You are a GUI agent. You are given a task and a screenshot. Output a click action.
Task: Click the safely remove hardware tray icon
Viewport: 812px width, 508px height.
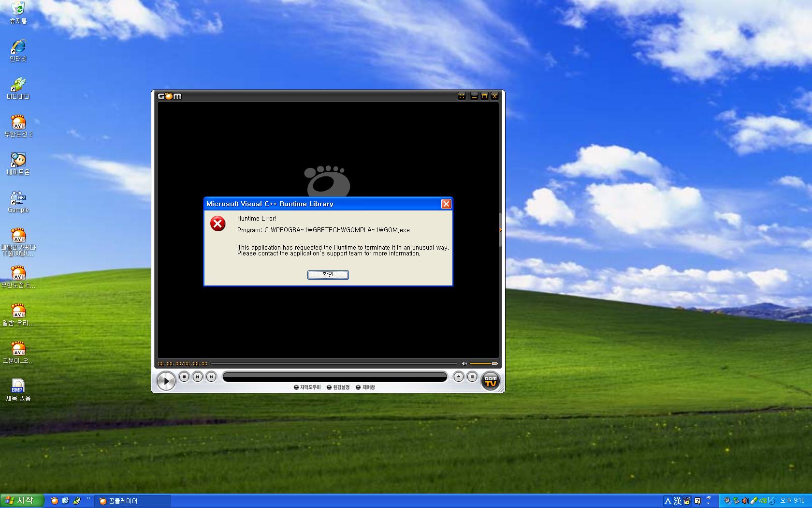click(736, 501)
